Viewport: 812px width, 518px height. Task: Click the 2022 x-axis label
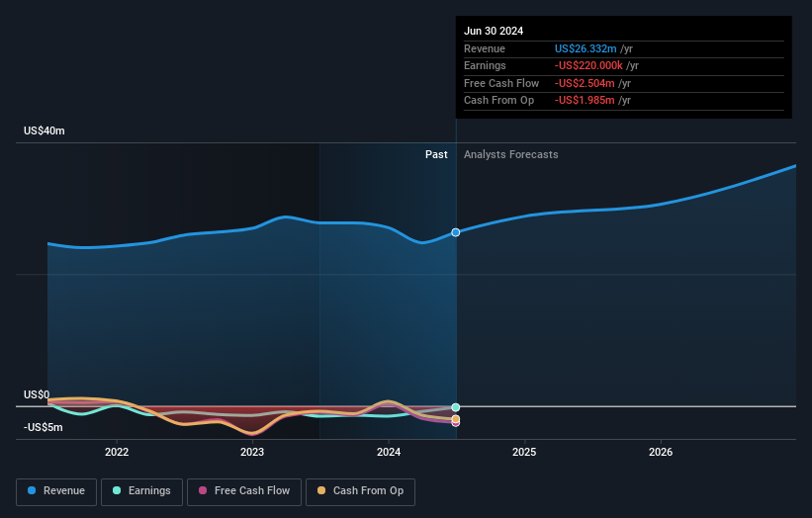tap(117, 453)
